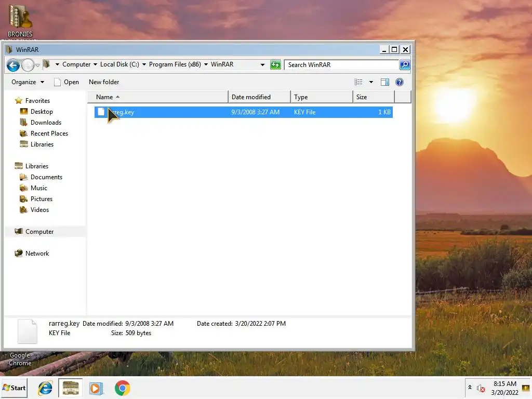Click the show desktop button at tray end
Image resolution: width=532 pixels, height=399 pixels.
coord(526,388)
